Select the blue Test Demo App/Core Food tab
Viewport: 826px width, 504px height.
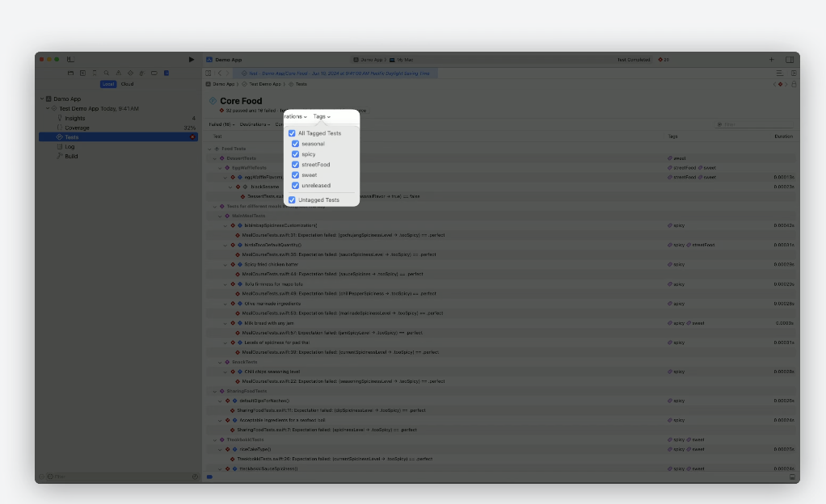[335, 73]
